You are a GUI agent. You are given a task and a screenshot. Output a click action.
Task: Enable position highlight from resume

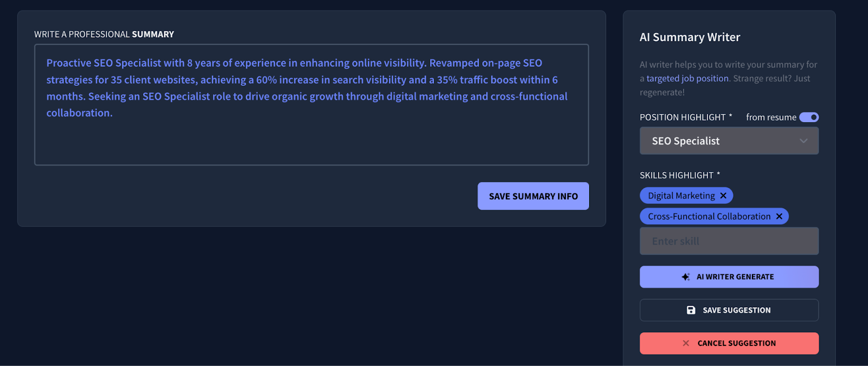(809, 117)
